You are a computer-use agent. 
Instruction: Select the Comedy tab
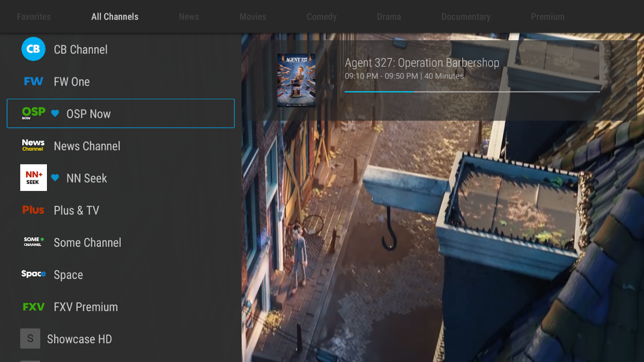tap(322, 17)
